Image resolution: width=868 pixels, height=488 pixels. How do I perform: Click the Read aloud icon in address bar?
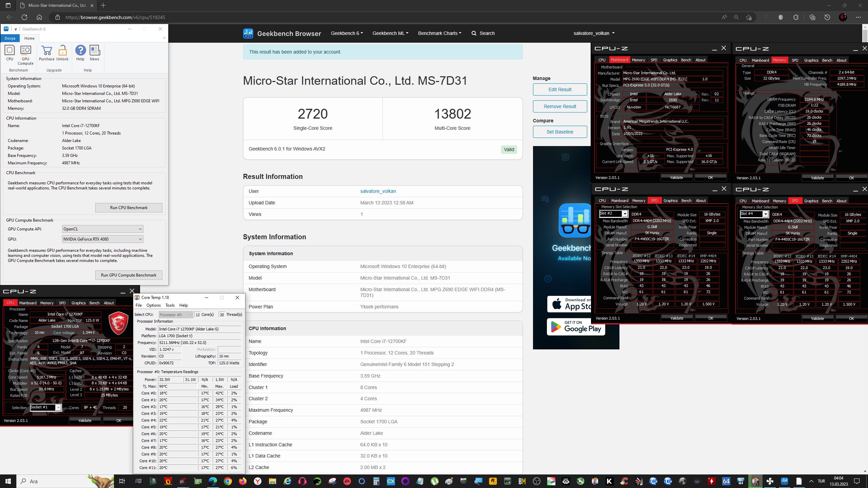[724, 17]
